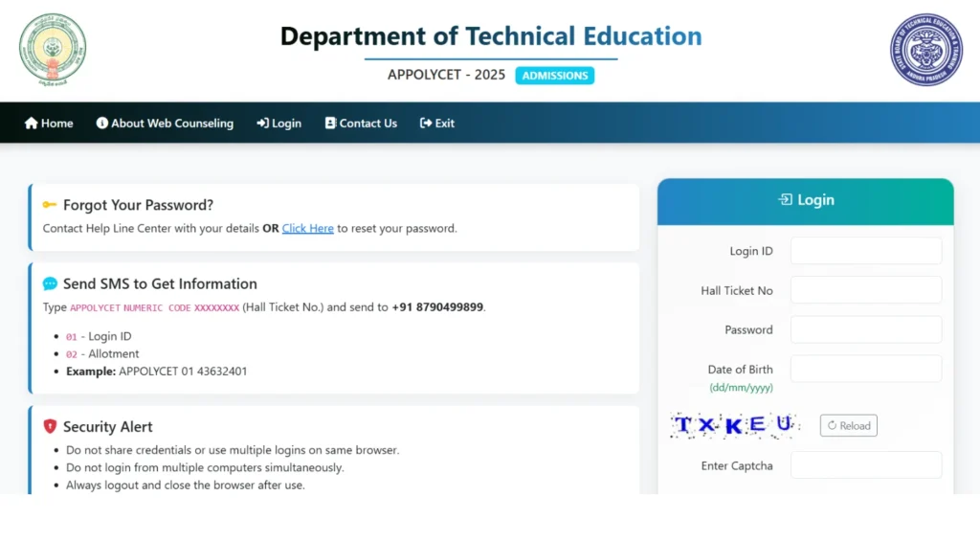Open the Home menu item
Screen dimensions: 980x542
49,124
